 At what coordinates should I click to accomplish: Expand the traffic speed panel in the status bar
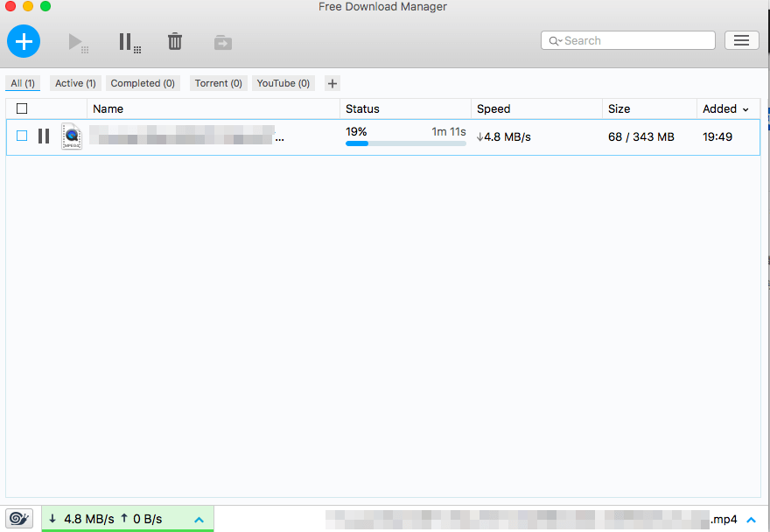[x=199, y=519]
